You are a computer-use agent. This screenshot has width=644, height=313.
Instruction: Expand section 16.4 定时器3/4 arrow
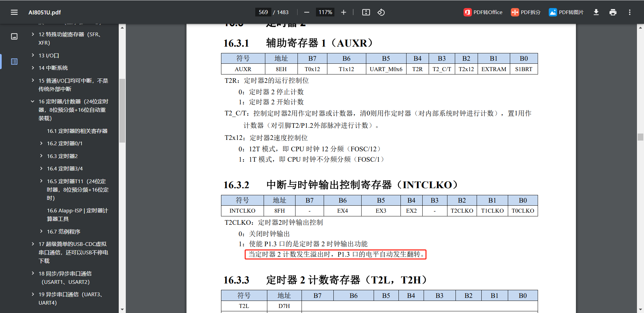pyautogui.click(x=41, y=168)
